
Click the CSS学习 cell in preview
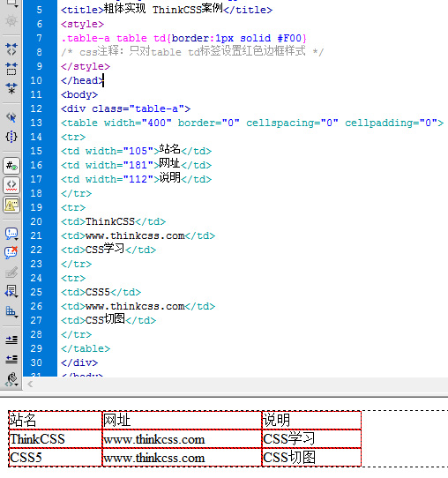pos(312,439)
